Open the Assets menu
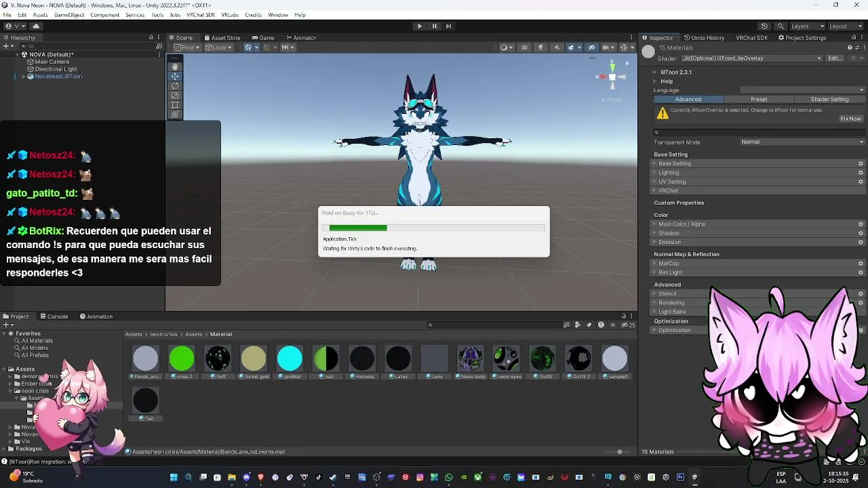868x488 pixels. tap(40, 15)
